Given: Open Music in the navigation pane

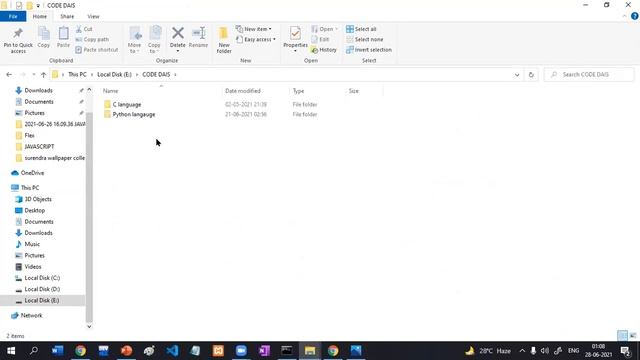Looking at the screenshot, I should (x=32, y=244).
